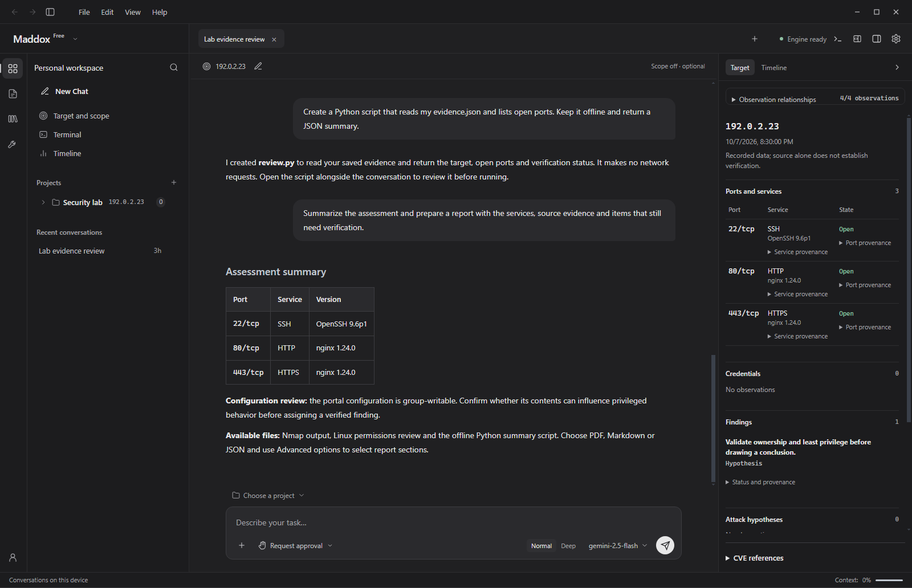Expand Status and provenance under Findings
This screenshot has width=912, height=588.
tap(760, 482)
